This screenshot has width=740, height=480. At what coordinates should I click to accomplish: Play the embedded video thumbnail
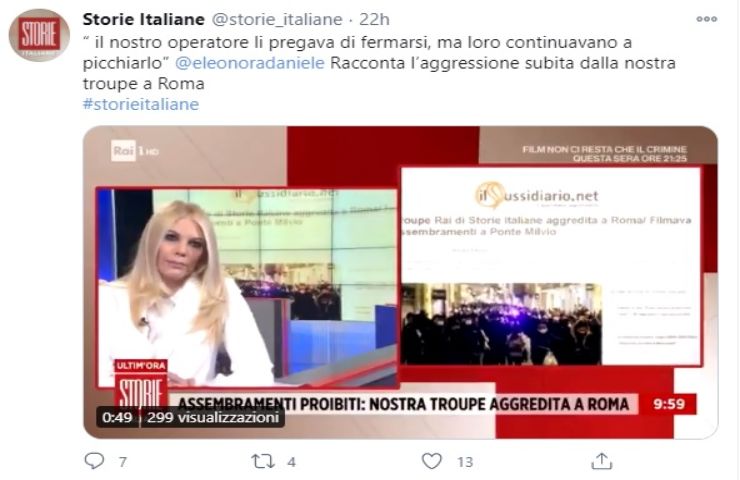(x=400, y=282)
